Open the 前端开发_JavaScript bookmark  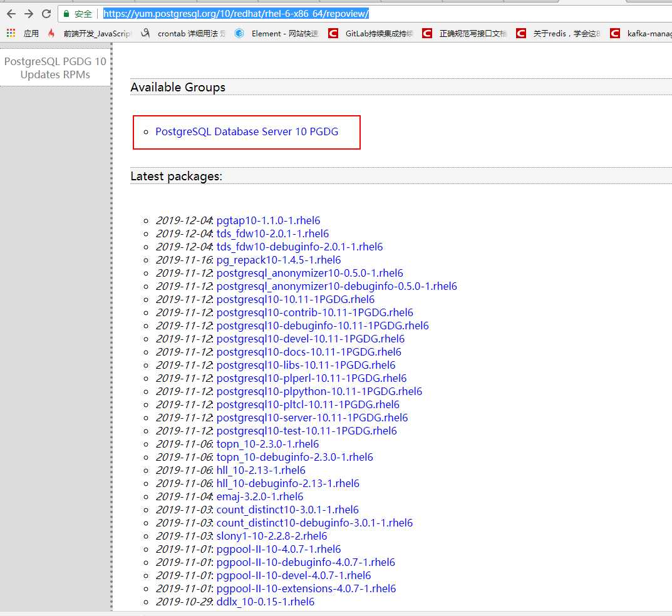tap(97, 33)
